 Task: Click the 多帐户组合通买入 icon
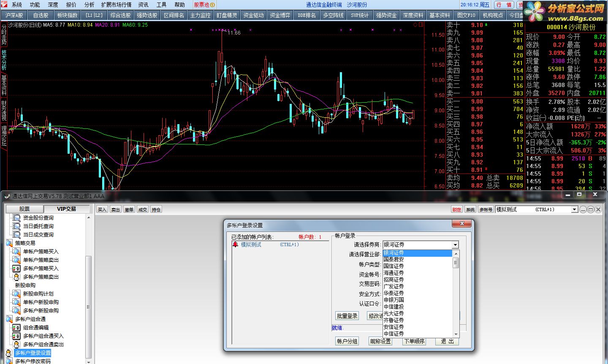[x=16, y=336]
